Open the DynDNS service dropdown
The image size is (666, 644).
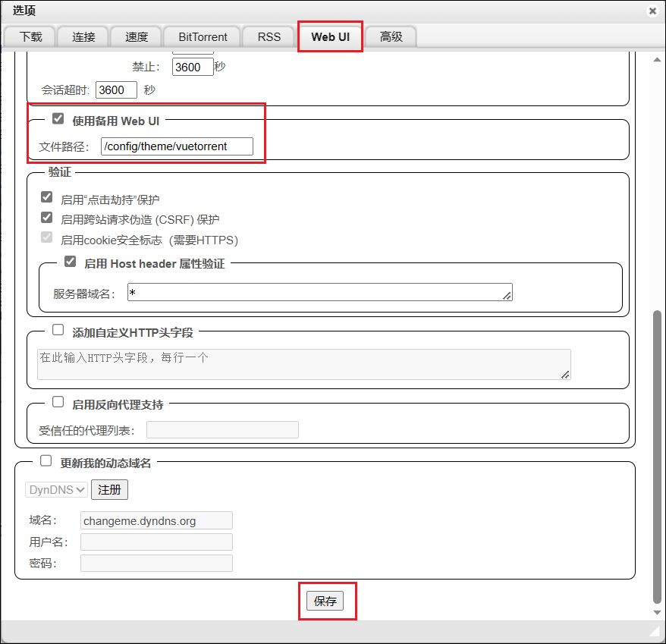click(x=57, y=490)
